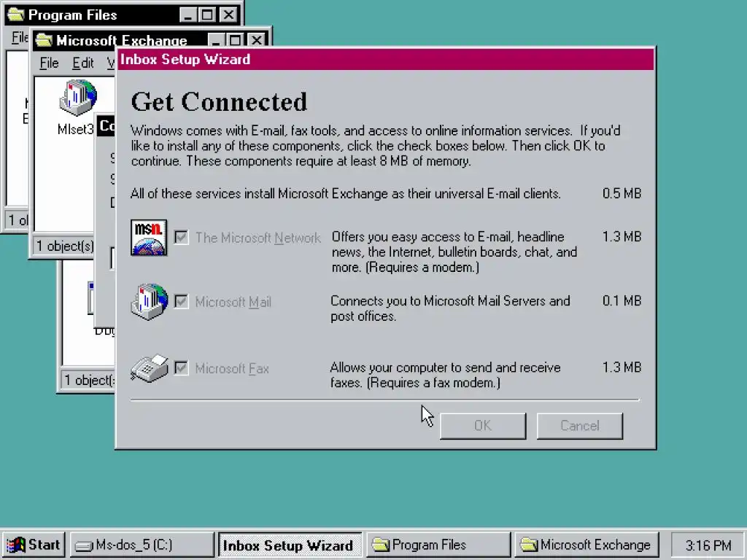Image resolution: width=747 pixels, height=560 pixels.
Task: Toggle The Microsoft Network checkbox
Action: [x=181, y=237]
